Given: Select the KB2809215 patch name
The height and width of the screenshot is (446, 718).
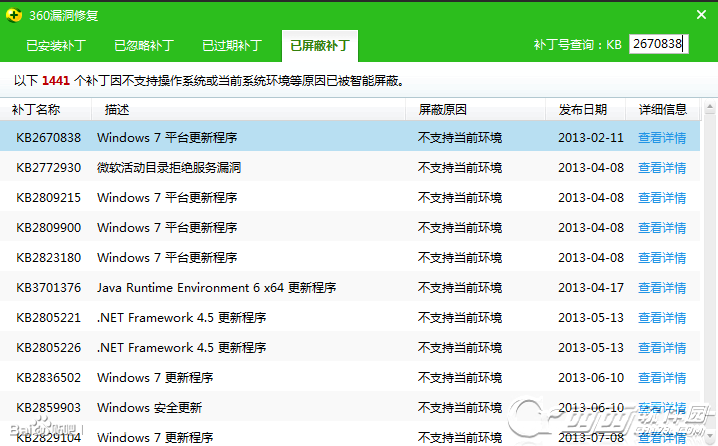Looking at the screenshot, I should click(49, 198).
